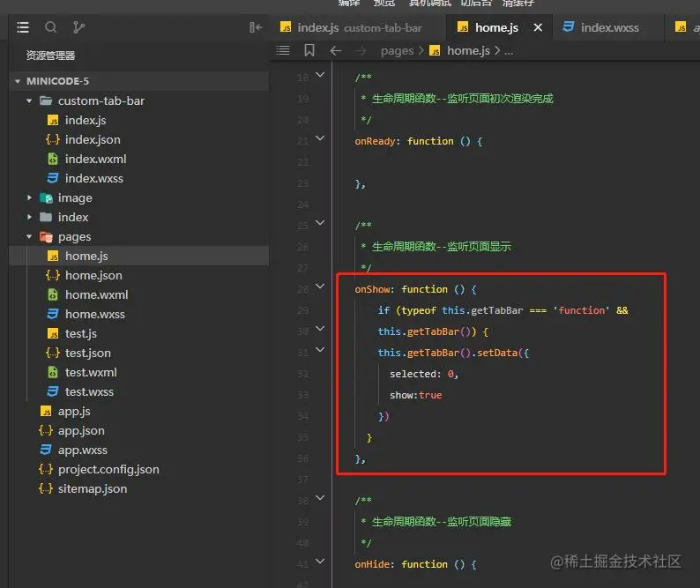Click the 'show:true' code line
This screenshot has height=588, width=700.
click(x=415, y=395)
